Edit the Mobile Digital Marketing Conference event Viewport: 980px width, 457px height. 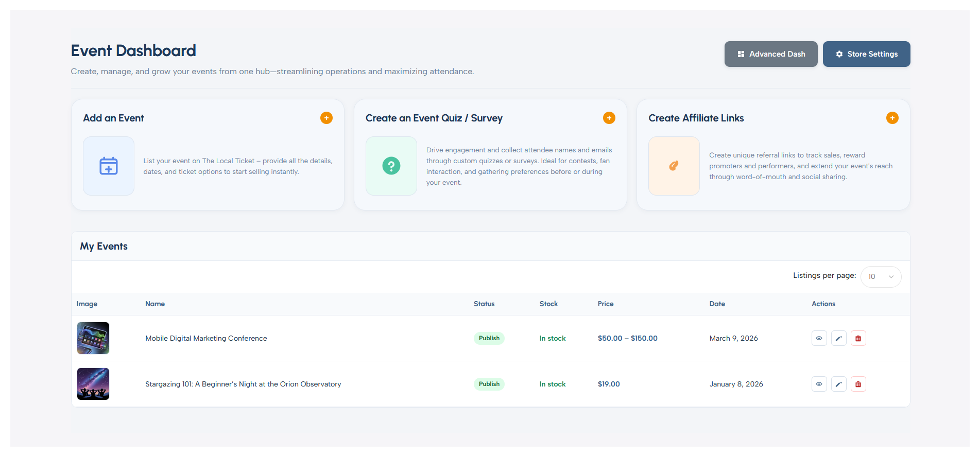pos(839,338)
